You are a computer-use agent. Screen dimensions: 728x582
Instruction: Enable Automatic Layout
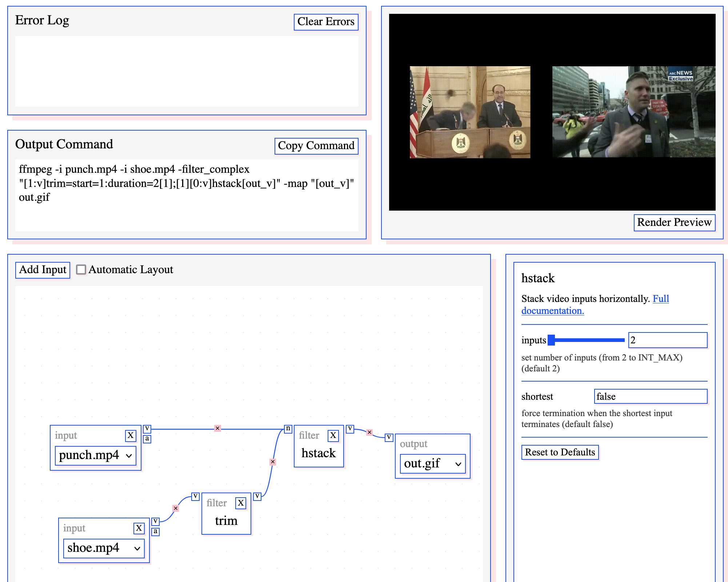click(x=81, y=269)
